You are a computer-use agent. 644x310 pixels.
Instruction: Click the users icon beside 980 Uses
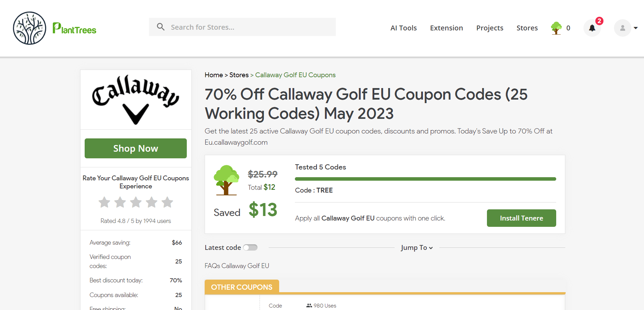click(x=309, y=305)
